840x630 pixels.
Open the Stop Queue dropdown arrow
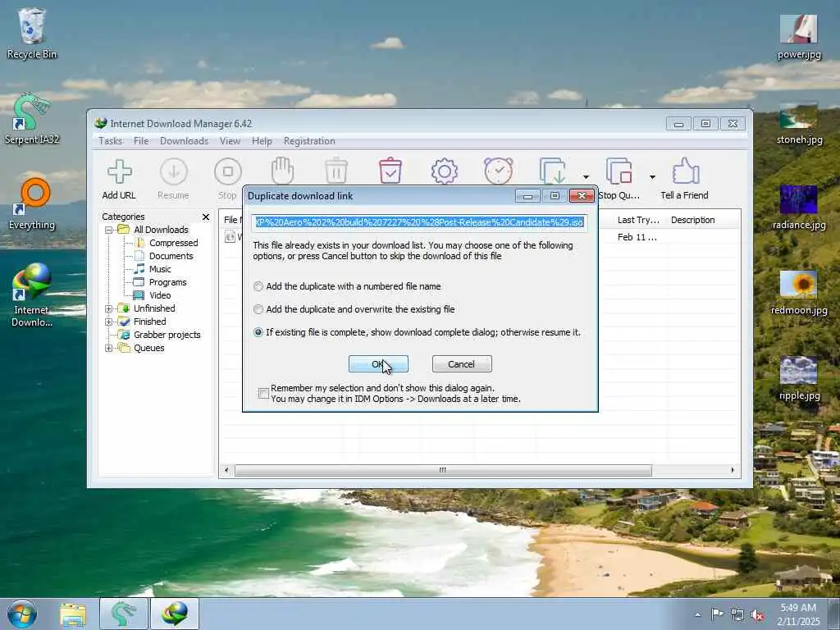tap(652, 177)
